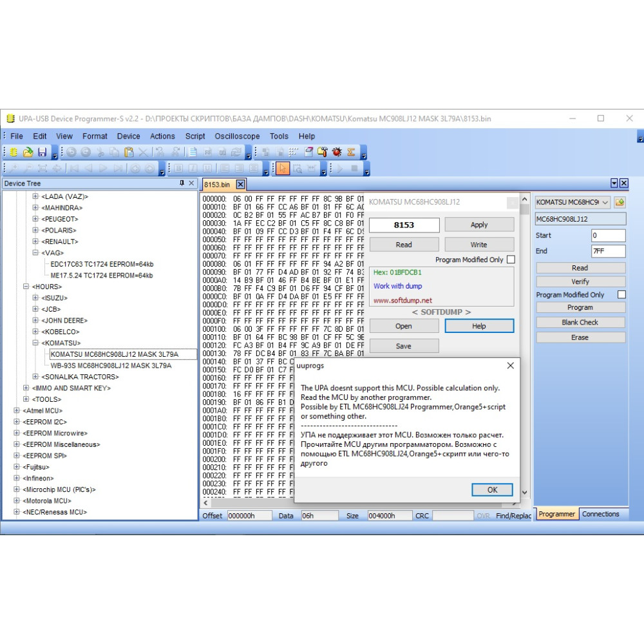This screenshot has height=644, width=644.
Task: Click the eraser clear buffer toolbar icon
Action: (x=308, y=153)
